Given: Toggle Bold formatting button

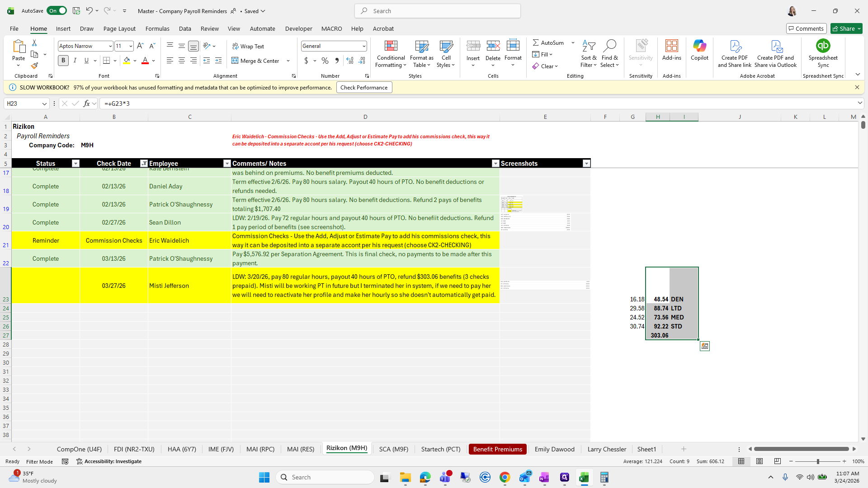Looking at the screenshot, I should point(63,61).
